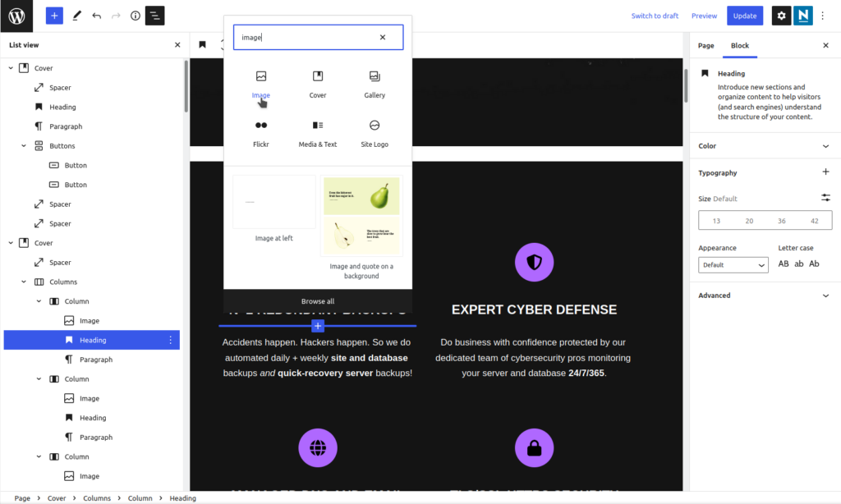Screen dimensions: 841x504
Task: Set letter case to capitalize Ab
Action: 814,263
